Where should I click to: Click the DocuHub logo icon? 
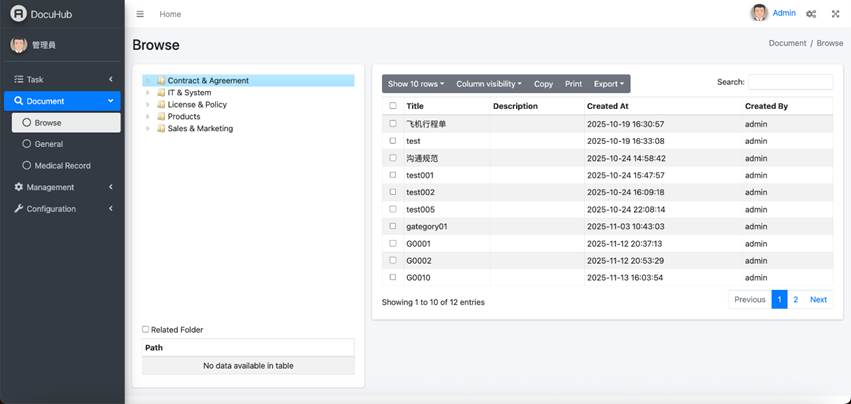18,14
